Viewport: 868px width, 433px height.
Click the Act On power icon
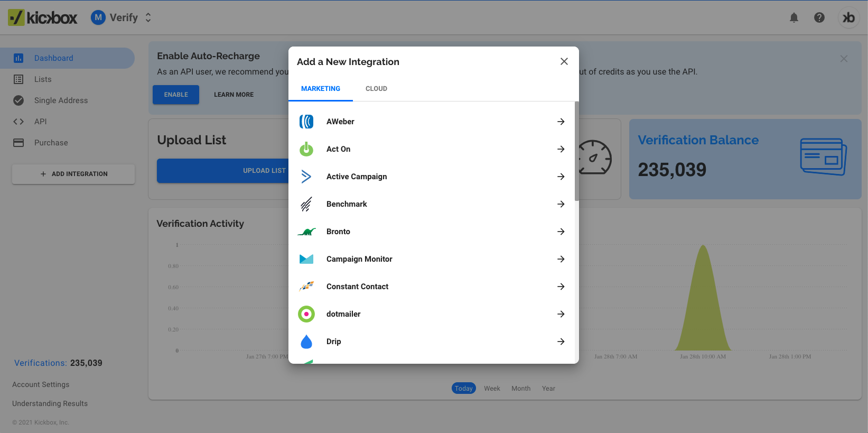(x=306, y=149)
